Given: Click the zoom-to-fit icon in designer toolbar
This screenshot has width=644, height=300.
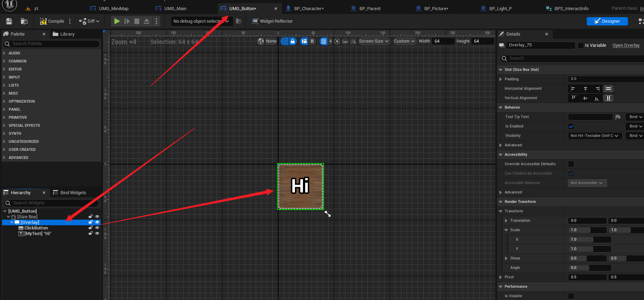Looking at the screenshot, I should pos(337,41).
